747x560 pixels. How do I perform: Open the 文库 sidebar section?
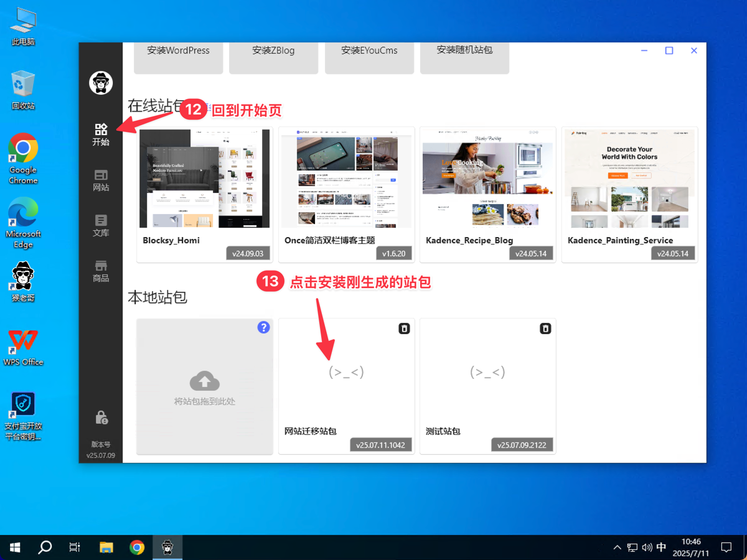101,225
